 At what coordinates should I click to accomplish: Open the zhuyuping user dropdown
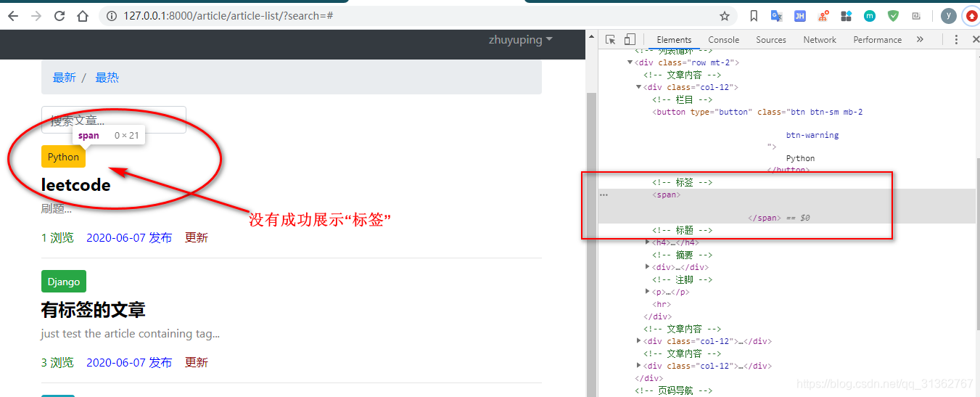(x=520, y=40)
